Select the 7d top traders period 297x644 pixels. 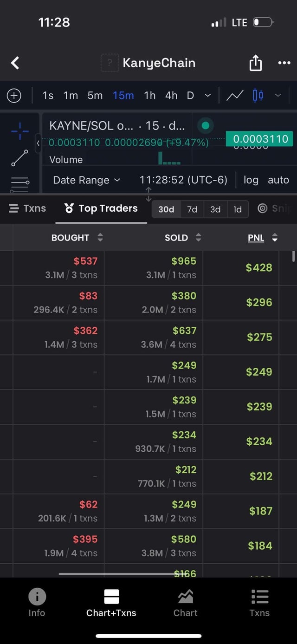pyautogui.click(x=192, y=209)
